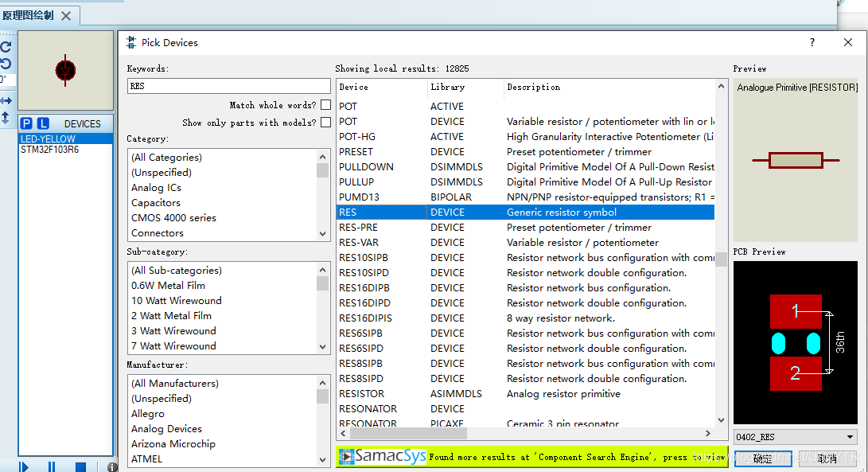Click the L library manager button

coord(43,123)
